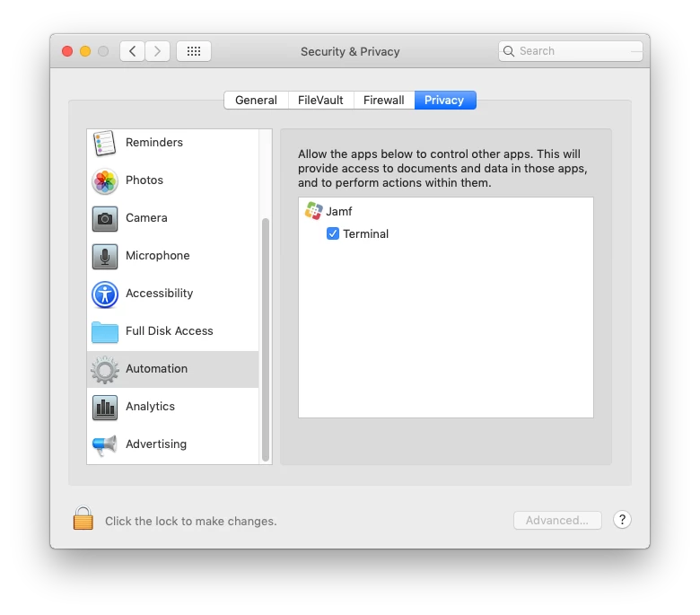This screenshot has height=615, width=700.
Task: Click the Advanced… button
Action: coord(557,521)
